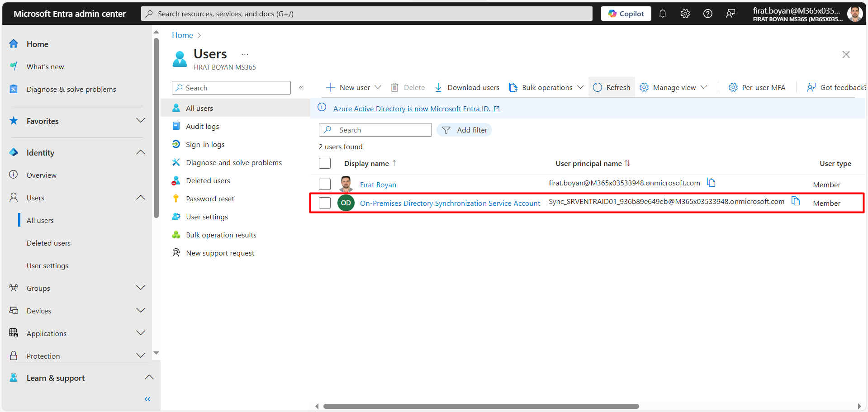Check the Firat Boyan row checkbox

tap(325, 184)
